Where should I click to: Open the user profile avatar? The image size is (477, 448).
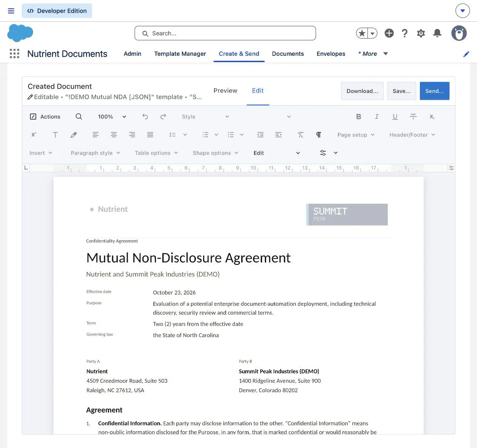tap(459, 33)
